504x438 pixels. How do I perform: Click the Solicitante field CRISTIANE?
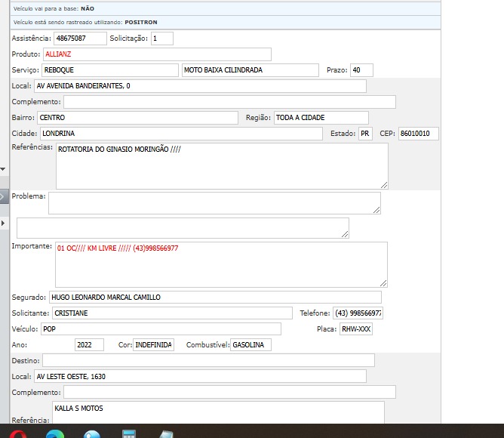172,313
